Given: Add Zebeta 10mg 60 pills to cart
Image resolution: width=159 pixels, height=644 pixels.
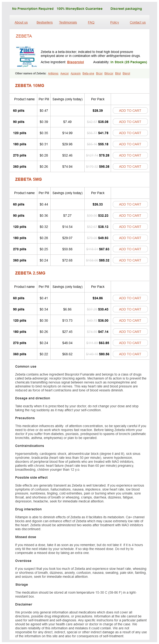Looking at the screenshot, I should click(x=130, y=111).
